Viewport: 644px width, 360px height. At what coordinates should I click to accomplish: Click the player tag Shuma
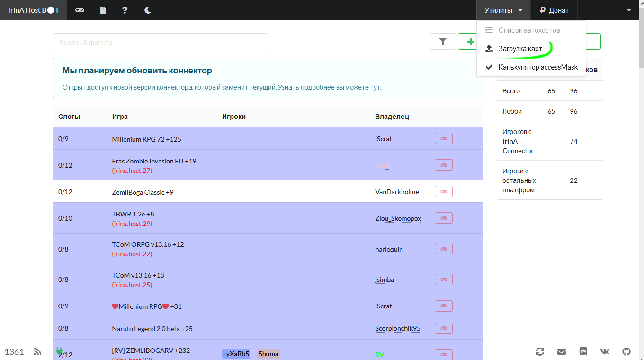click(268, 354)
